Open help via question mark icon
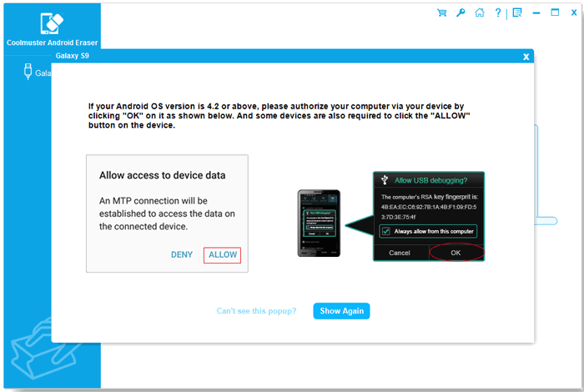This screenshot has height=392, width=584. tap(498, 13)
